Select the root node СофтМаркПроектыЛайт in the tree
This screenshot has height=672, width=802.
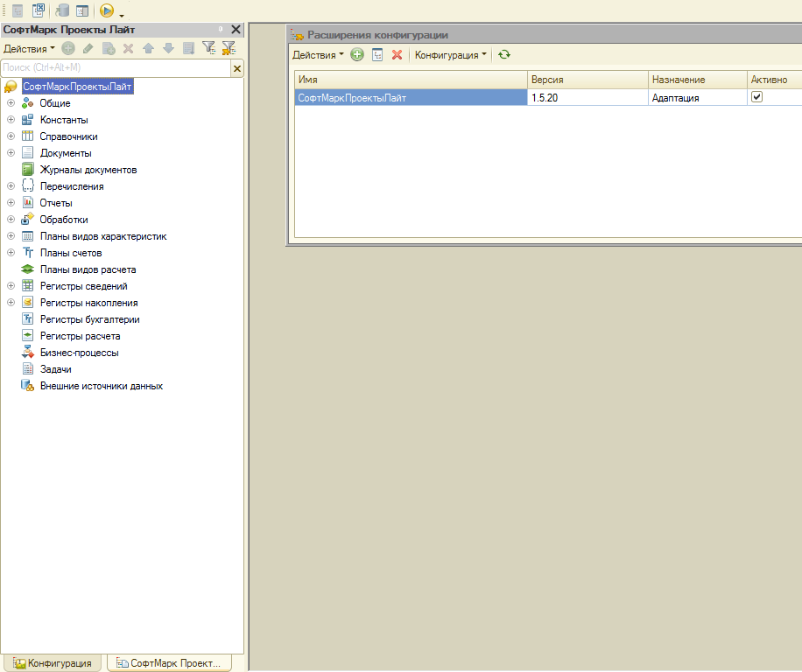tap(77, 87)
